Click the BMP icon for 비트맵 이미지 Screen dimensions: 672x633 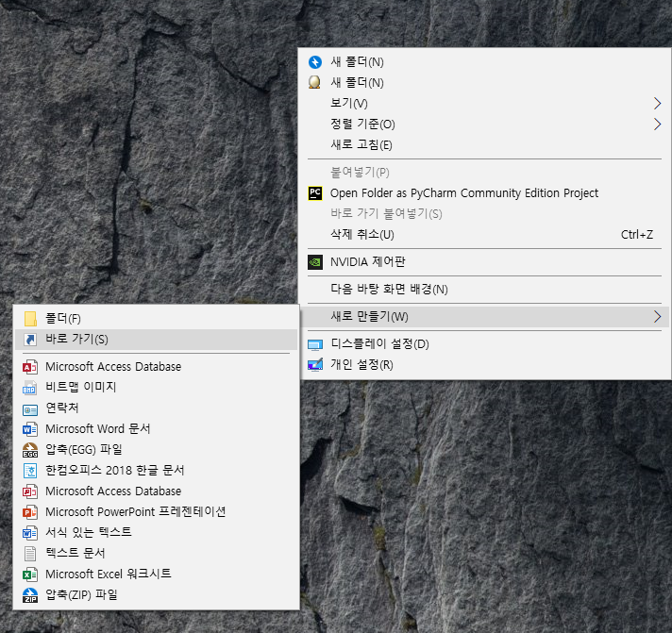(x=30, y=387)
